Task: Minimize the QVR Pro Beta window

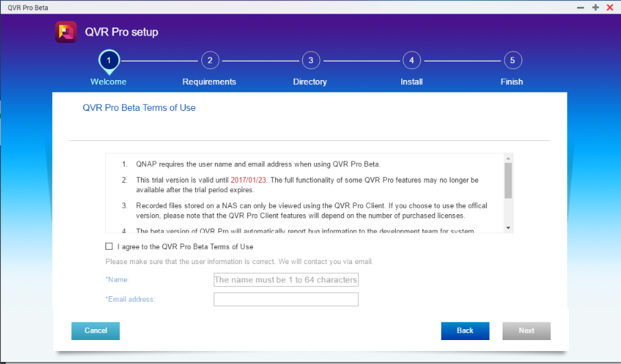Action: (581, 8)
